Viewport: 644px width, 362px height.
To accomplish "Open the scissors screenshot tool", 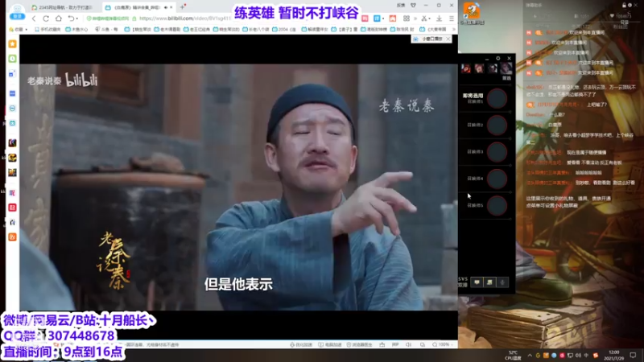I will click(424, 19).
